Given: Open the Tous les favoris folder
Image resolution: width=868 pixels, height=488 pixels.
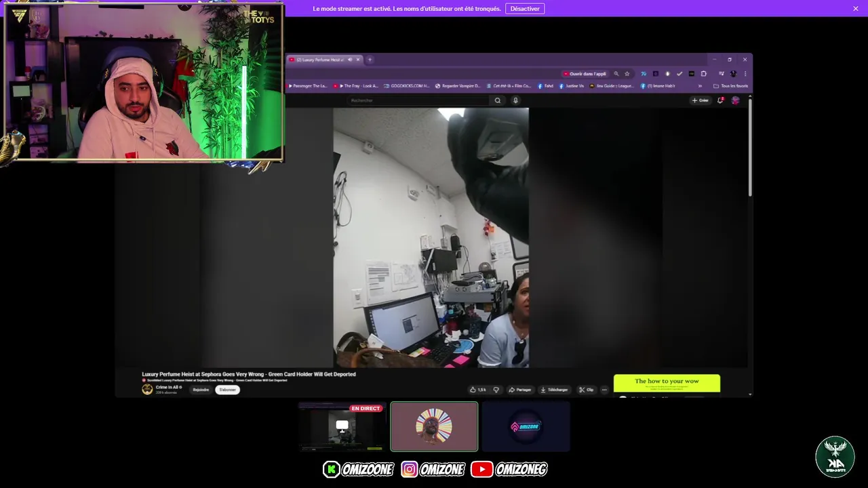Looking at the screenshot, I should point(730,86).
